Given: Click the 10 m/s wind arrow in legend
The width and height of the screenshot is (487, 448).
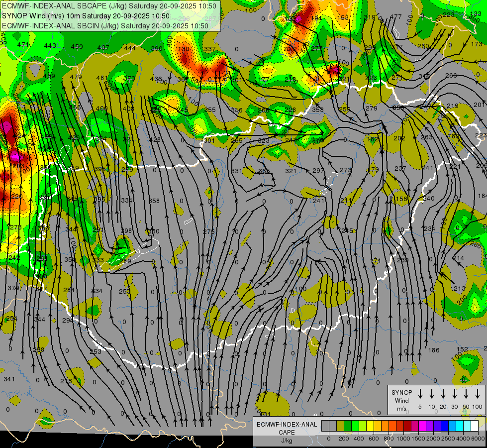Looking at the screenshot, I should tap(432, 393).
